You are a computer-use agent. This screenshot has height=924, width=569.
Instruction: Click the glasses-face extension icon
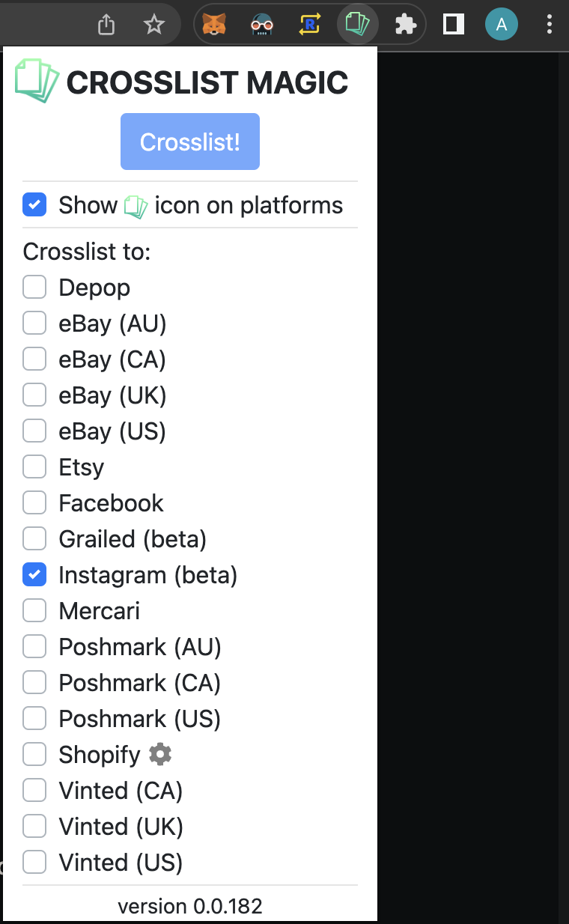tap(262, 25)
